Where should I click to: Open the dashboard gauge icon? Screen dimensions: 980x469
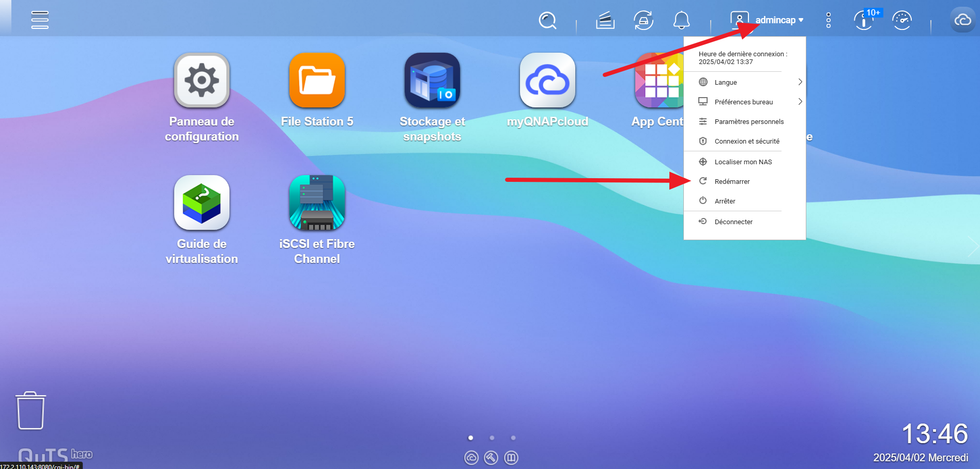(x=902, y=21)
